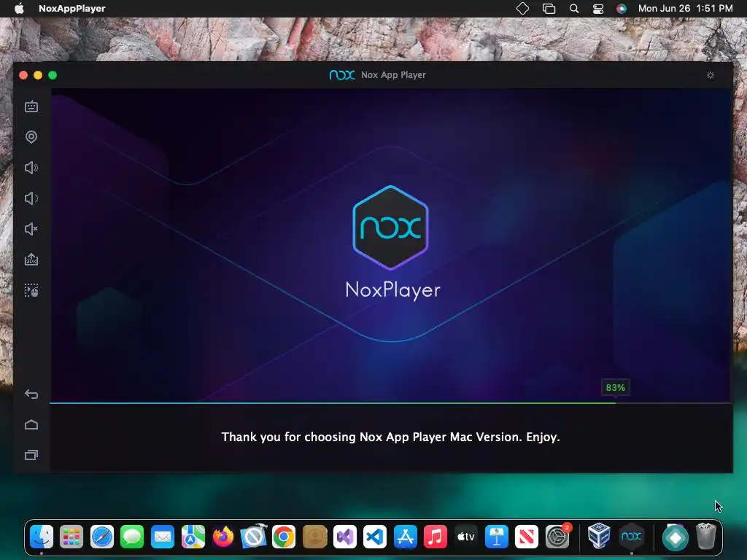This screenshot has width=747, height=560.
Task: Click the diamond-shaped menu bar icon
Action: (x=522, y=9)
